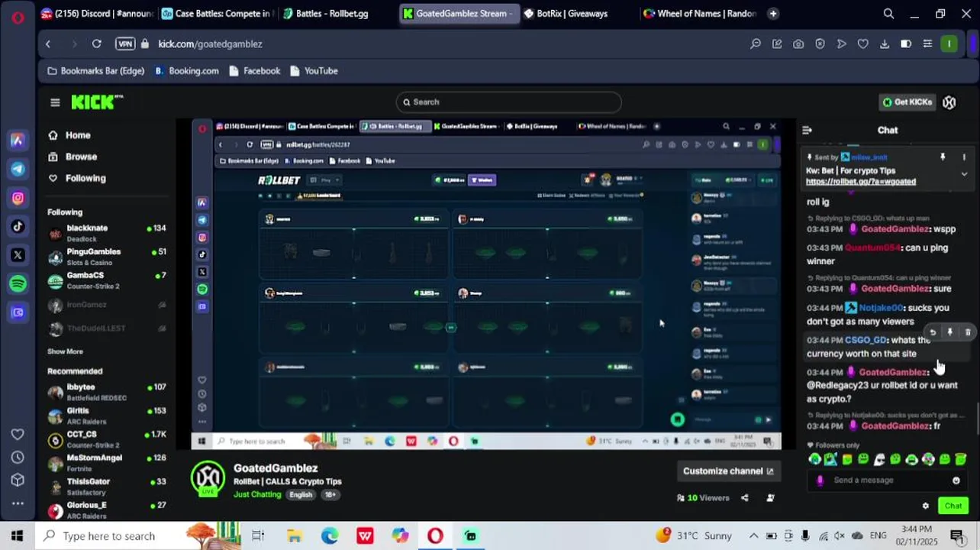Switch to BotRix Giveaways tab
The image size is (980, 550).
pyautogui.click(x=579, y=14)
